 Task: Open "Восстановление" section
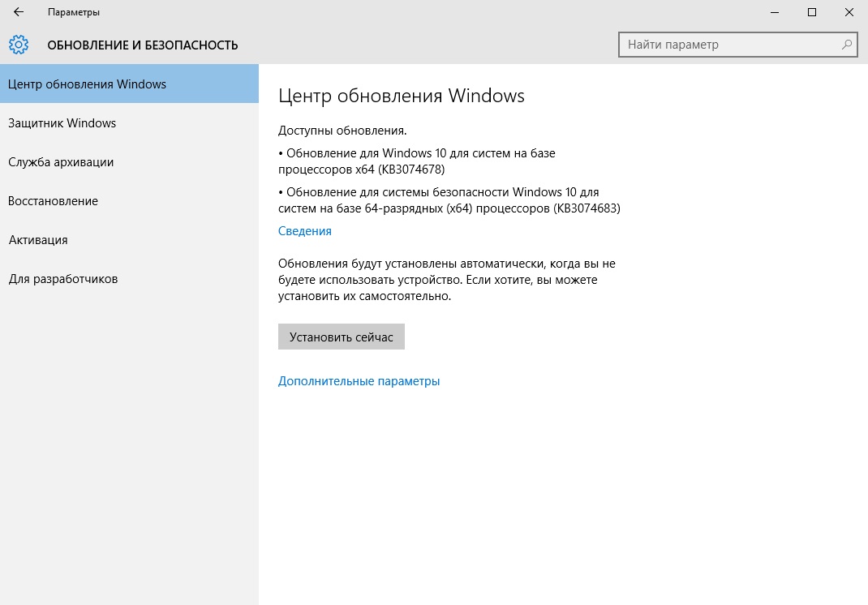129,201
